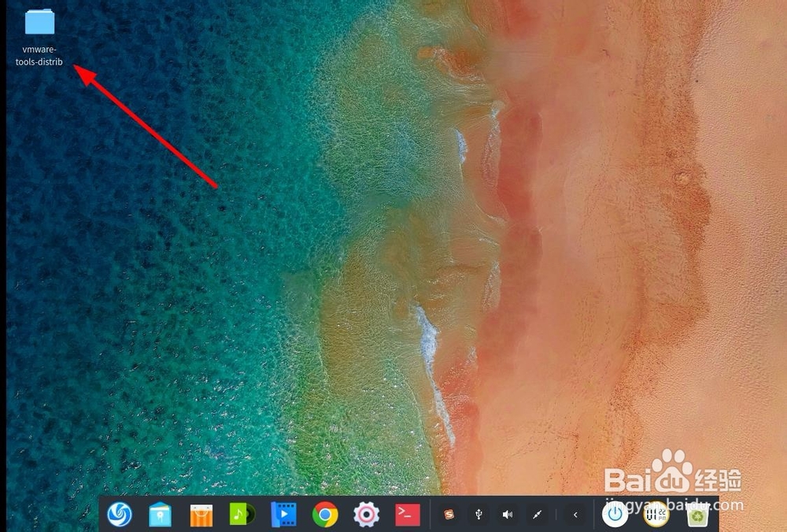Select the vmware-tools-distrib folder icon
787x532 pixels.
39,21
